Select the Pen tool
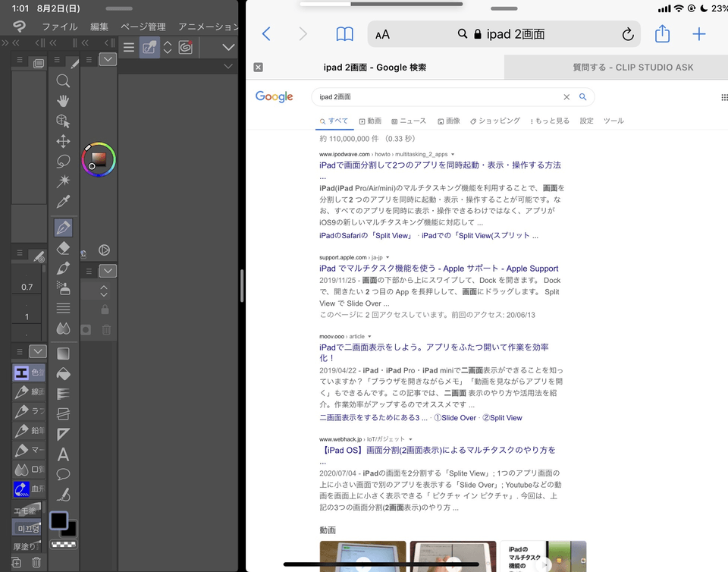 point(63,228)
